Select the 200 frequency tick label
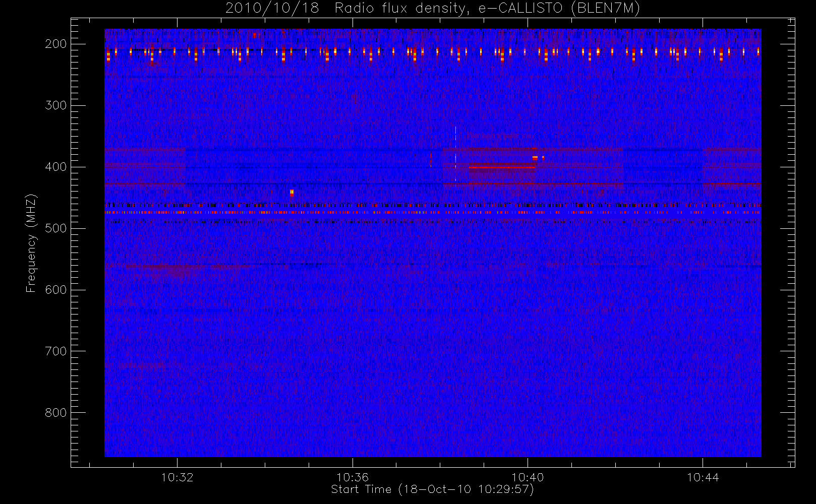Viewport: 816px width, 504px height. click(56, 44)
